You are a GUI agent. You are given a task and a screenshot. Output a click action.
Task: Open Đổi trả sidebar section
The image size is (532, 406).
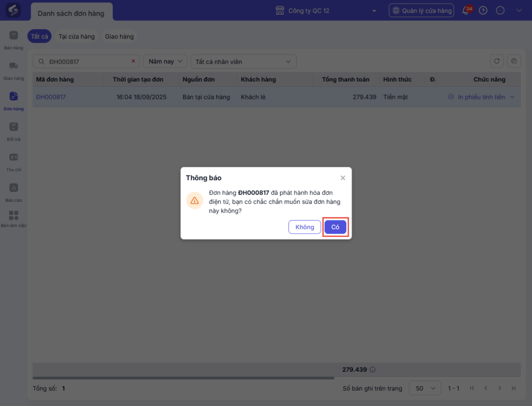coord(14,132)
